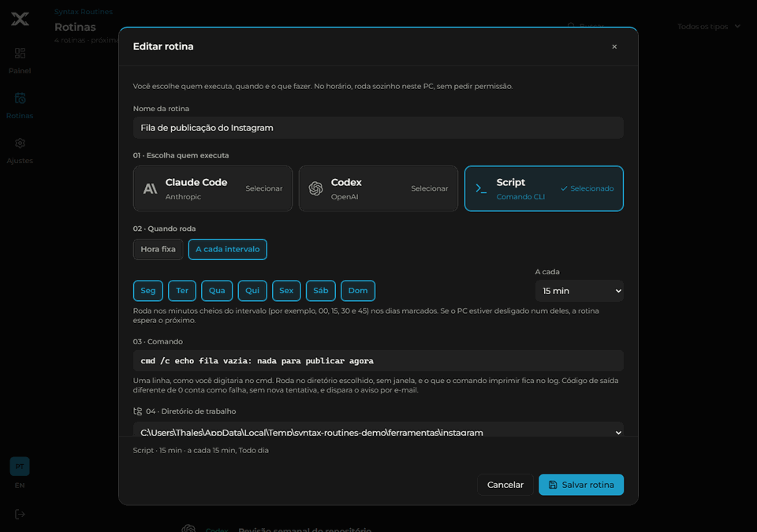The image size is (757, 532).
Task: Switch language to PT
Action: [20, 467]
